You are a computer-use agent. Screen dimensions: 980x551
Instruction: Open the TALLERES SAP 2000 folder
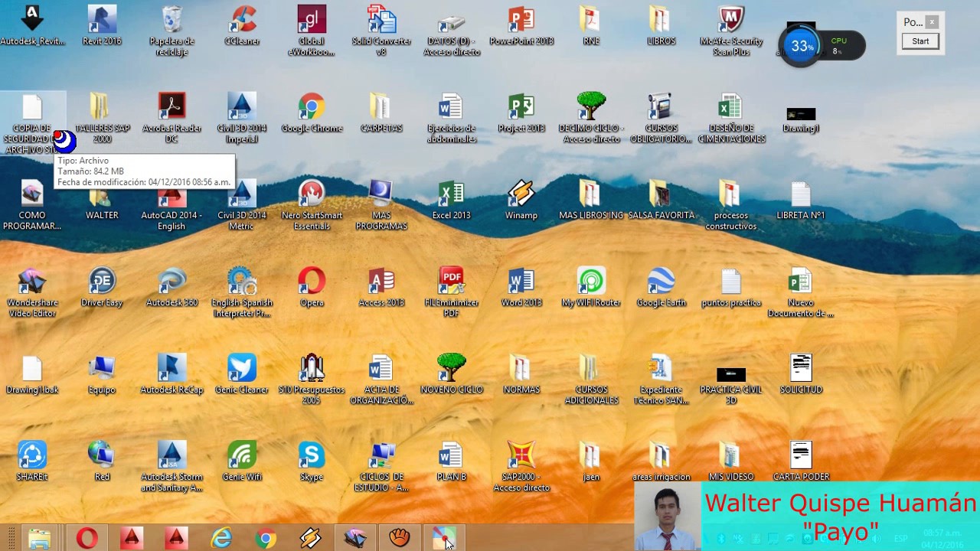tap(102, 118)
